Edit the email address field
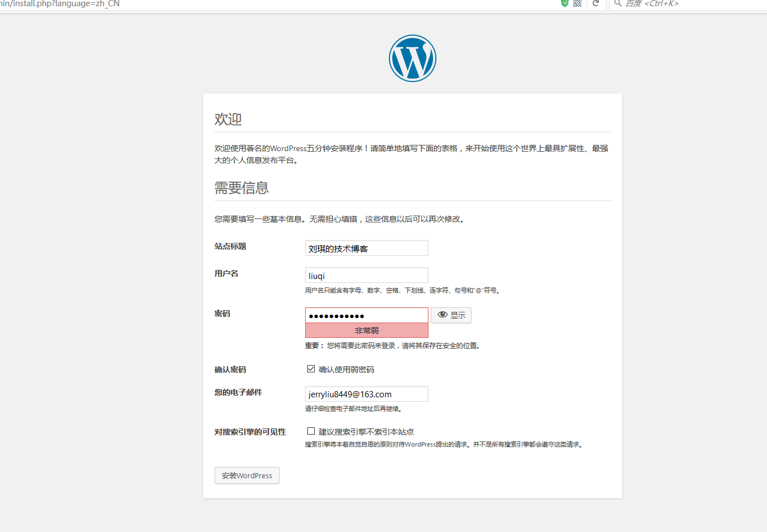Viewport: 767px width, 532px height. click(x=367, y=394)
